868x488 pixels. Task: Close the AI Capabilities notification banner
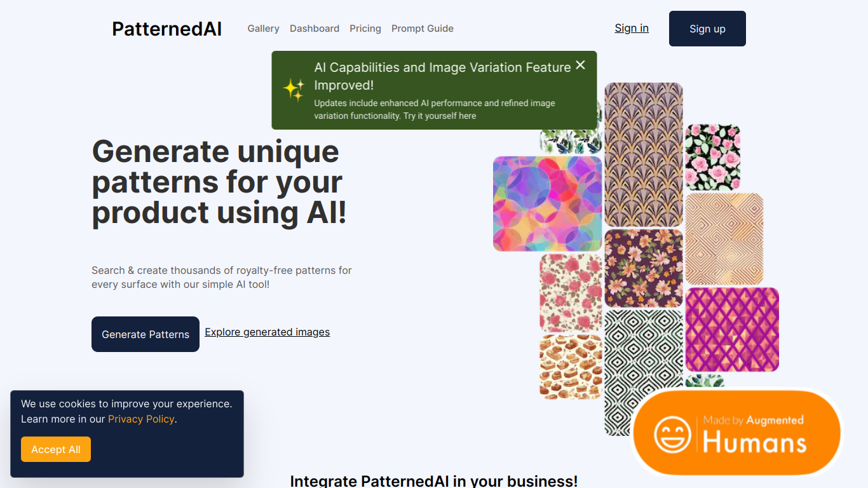pos(580,65)
